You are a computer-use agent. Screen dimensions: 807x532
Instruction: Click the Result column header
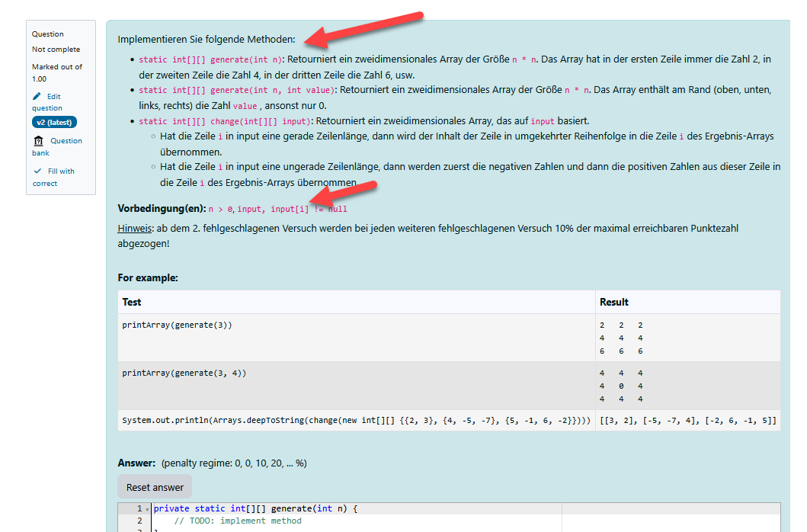click(x=613, y=302)
